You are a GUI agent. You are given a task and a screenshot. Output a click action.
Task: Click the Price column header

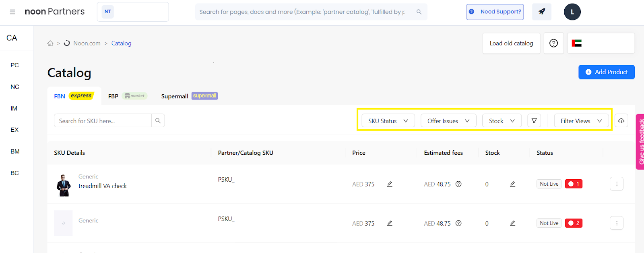(359, 153)
